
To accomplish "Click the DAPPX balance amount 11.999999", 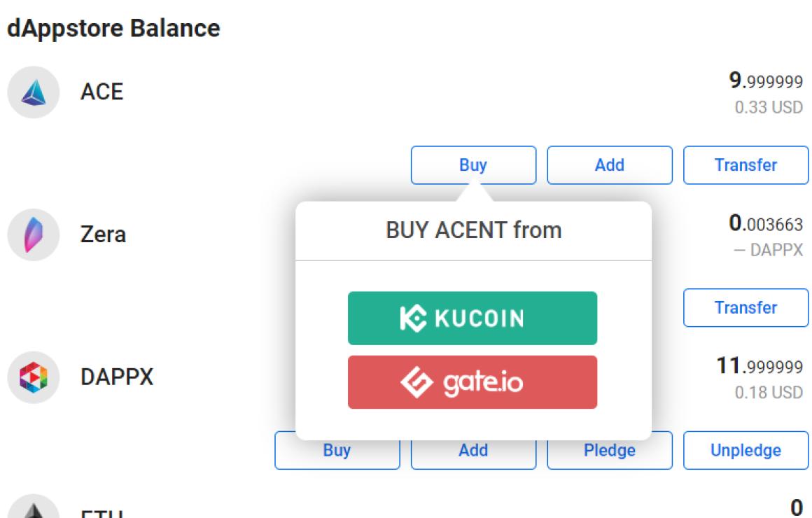I will (759, 365).
